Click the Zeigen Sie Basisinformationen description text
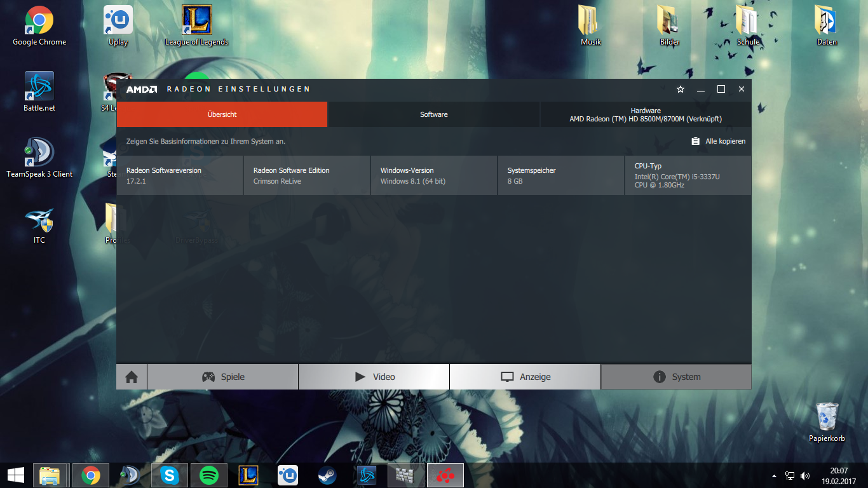Screen dimensions: 868x488 [206, 141]
